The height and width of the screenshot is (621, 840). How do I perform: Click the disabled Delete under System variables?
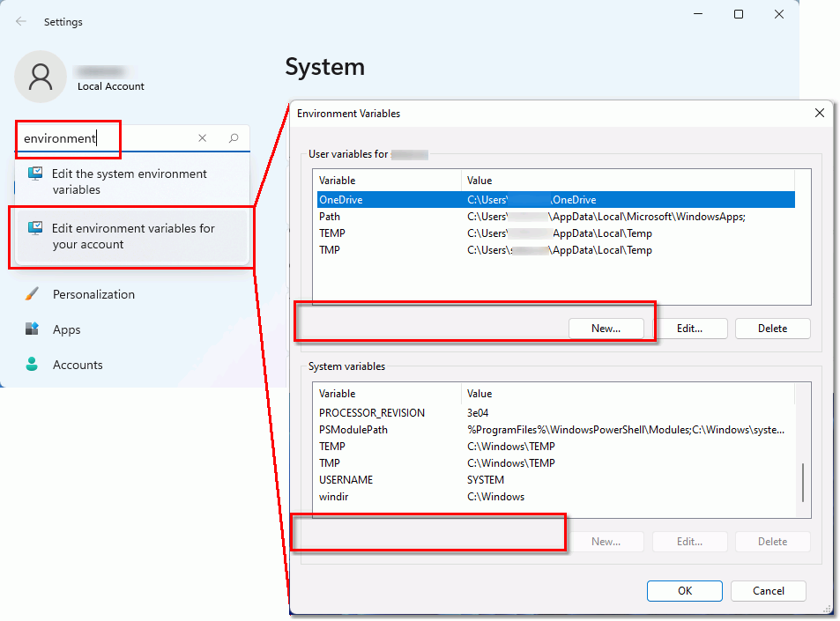coord(772,541)
